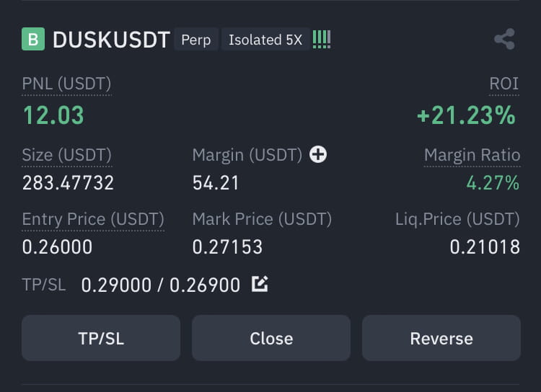Open the DUSKUSDT pair title

click(x=111, y=40)
